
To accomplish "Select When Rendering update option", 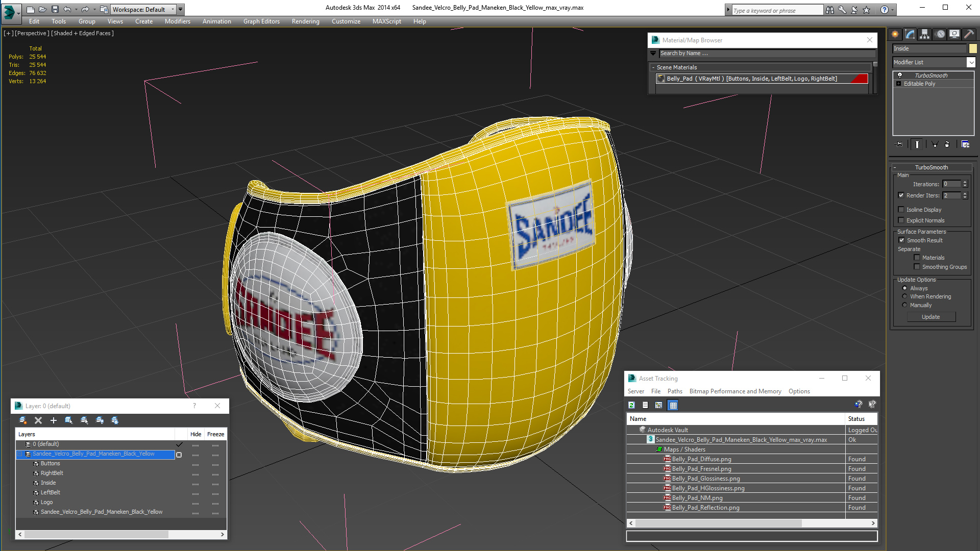I will coord(904,296).
